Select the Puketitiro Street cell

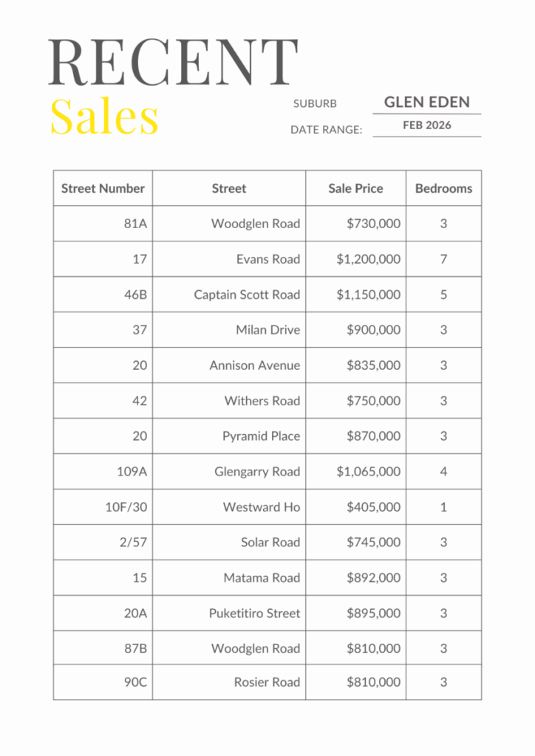coord(254,614)
